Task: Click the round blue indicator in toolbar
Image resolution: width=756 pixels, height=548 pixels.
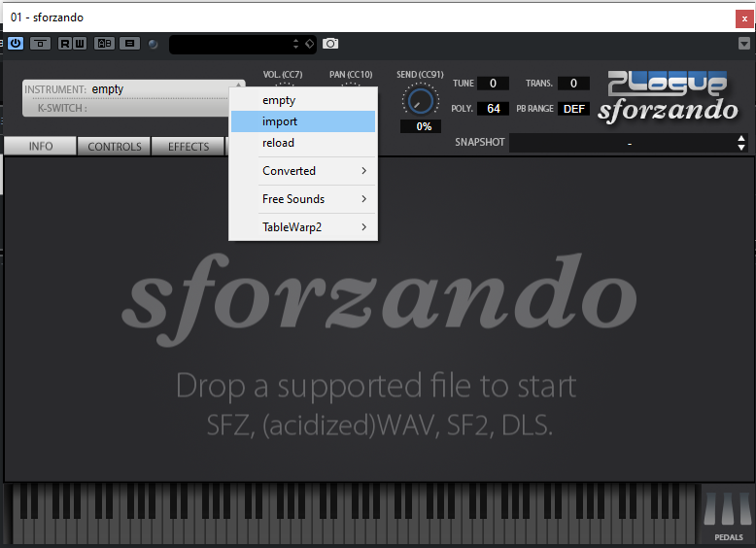Action: pyautogui.click(x=153, y=44)
